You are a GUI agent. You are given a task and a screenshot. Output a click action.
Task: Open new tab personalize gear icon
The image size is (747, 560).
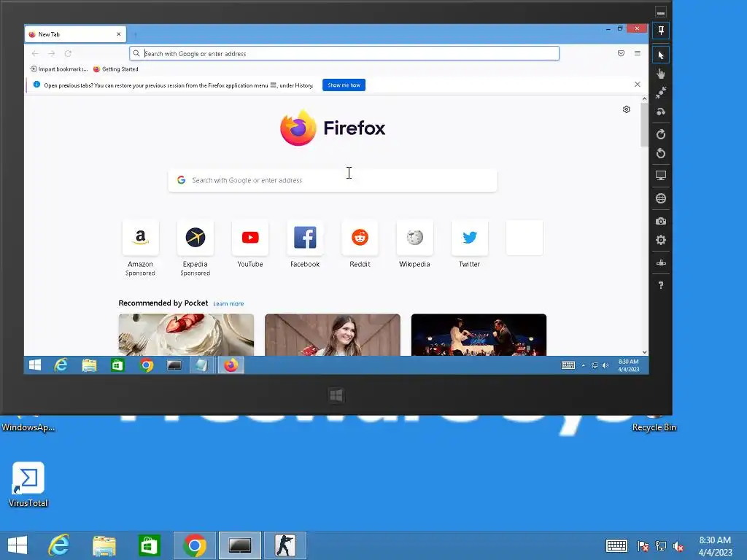coord(627,109)
